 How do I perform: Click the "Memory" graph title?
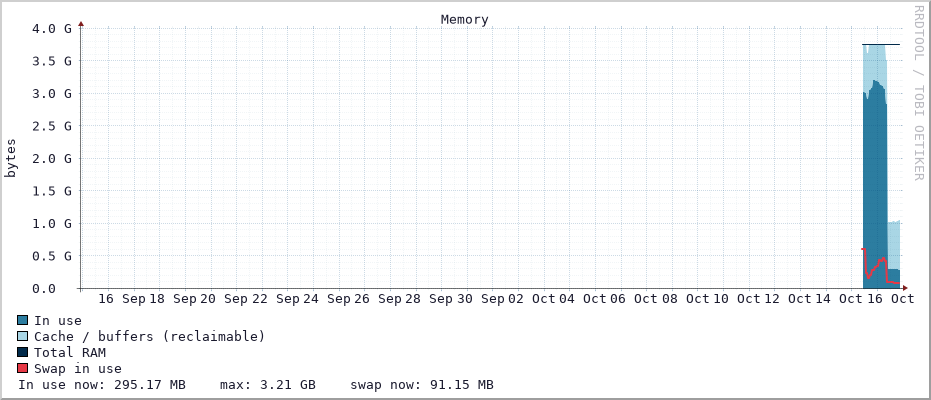[464, 20]
